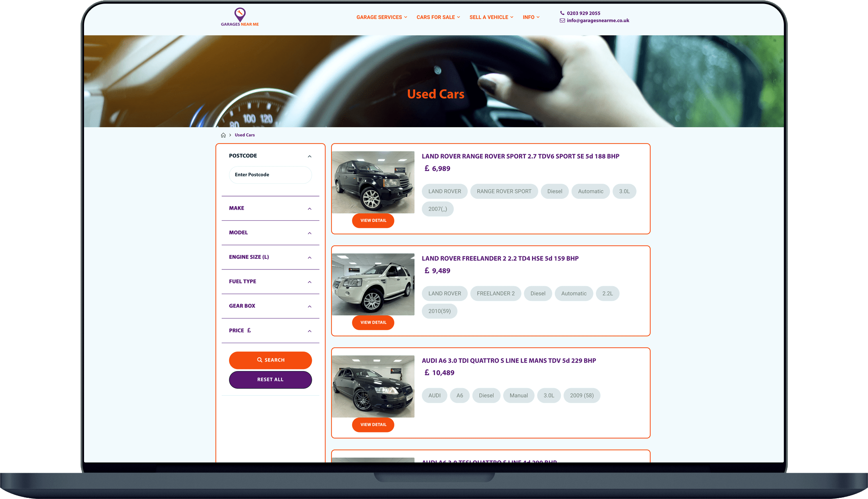Click the Manual gearbox tag

tap(519, 395)
